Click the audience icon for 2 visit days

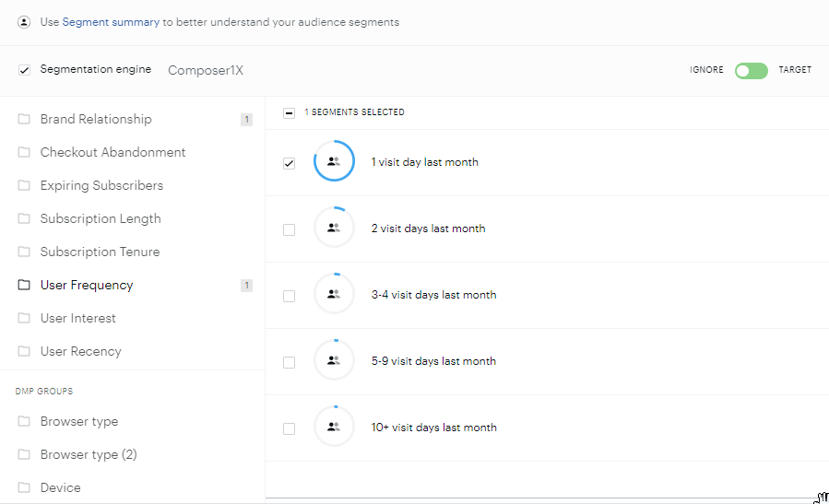pyautogui.click(x=334, y=228)
